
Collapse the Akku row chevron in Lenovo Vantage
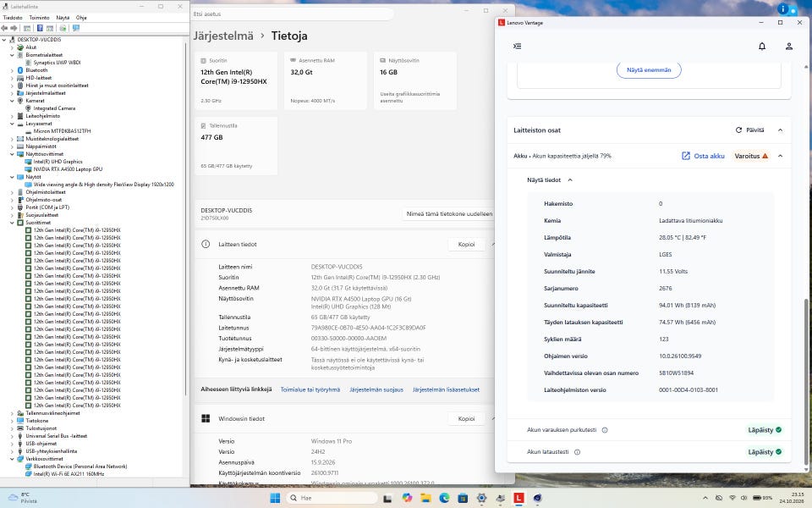[x=780, y=156]
